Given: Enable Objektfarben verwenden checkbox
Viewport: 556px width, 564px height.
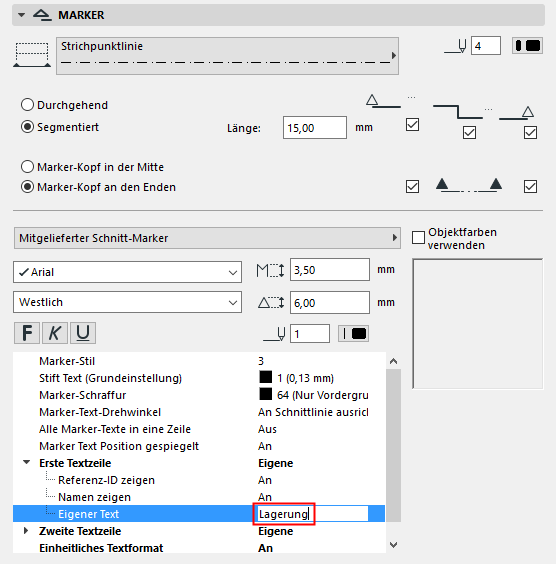Looking at the screenshot, I should (x=418, y=238).
